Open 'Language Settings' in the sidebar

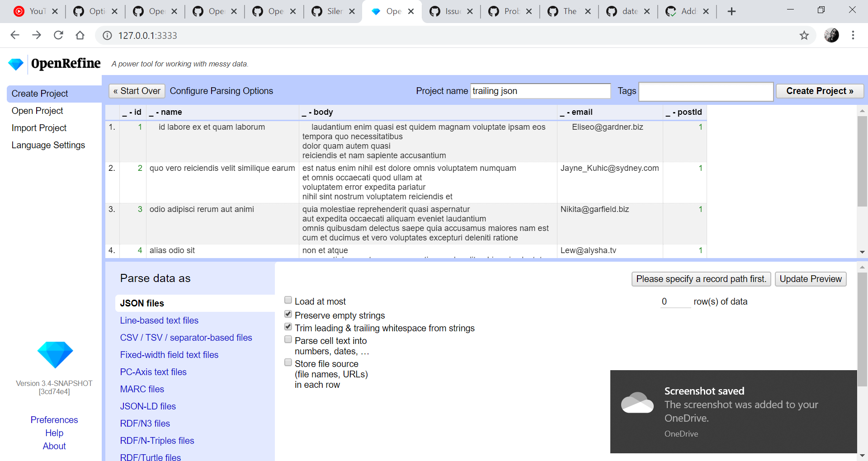(48, 145)
